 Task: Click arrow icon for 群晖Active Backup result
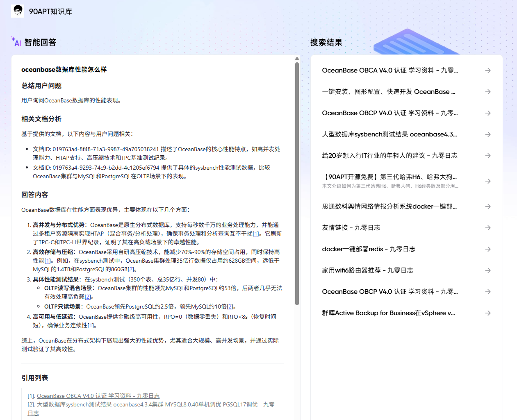(x=488, y=313)
